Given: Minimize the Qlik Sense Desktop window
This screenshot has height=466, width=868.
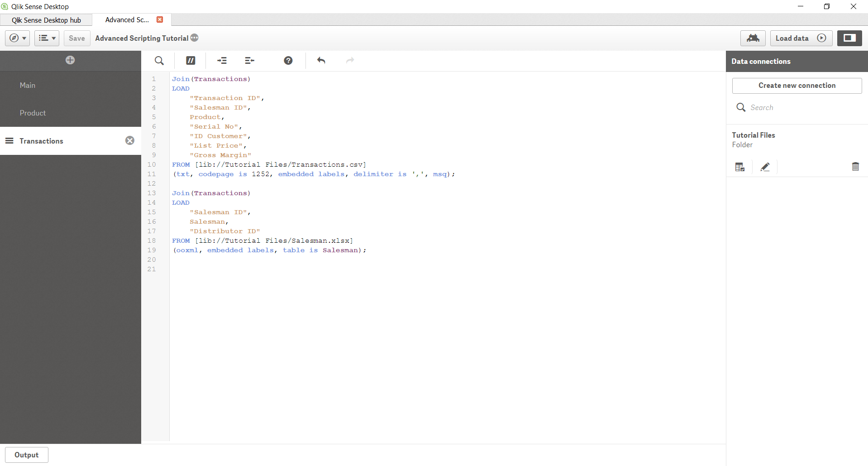Looking at the screenshot, I should click(800, 6).
